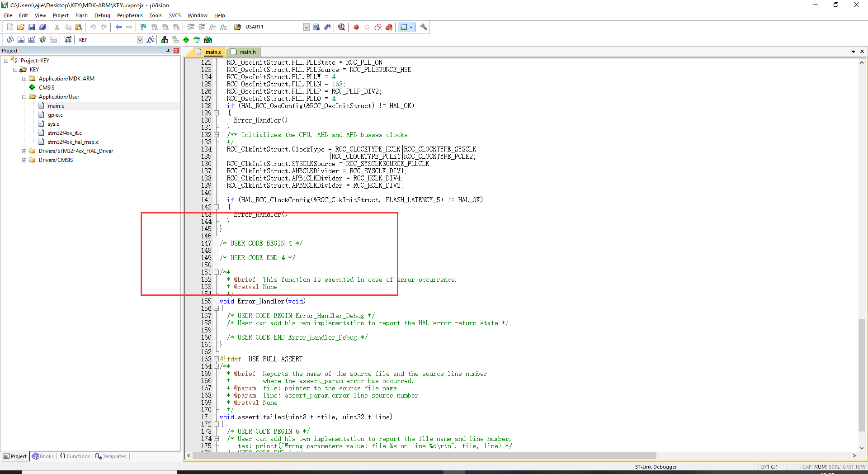Click the horizontal editor scrollbar
The height and width of the screenshot is (474, 868).
click(x=424, y=456)
